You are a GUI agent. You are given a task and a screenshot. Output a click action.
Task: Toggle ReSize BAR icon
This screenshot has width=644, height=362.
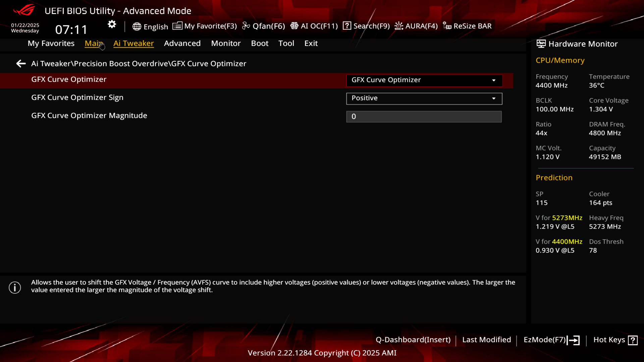point(447,26)
